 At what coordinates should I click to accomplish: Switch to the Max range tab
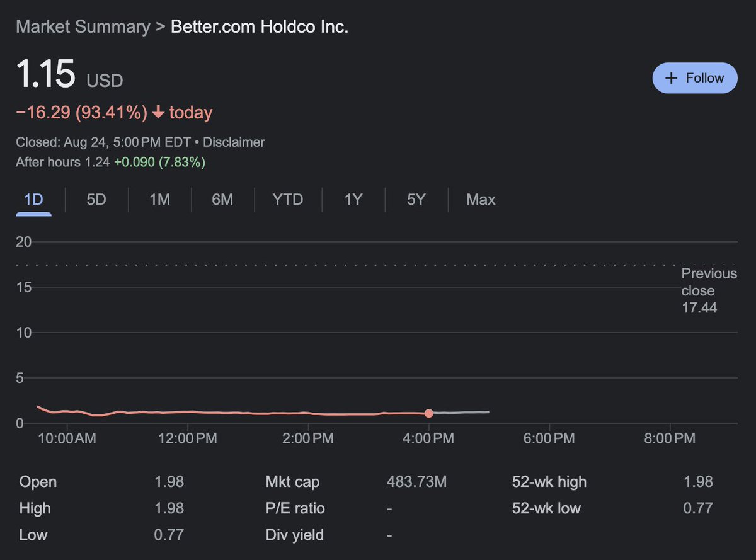[x=481, y=200]
